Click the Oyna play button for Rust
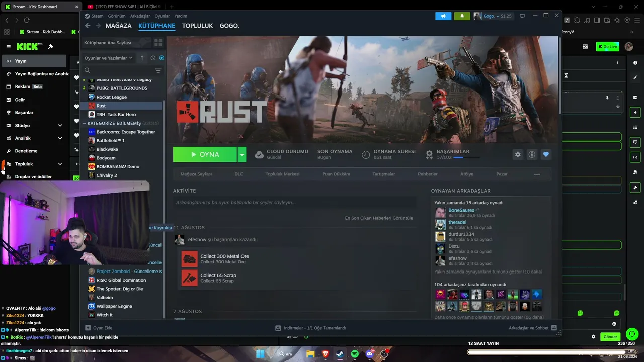644x362 pixels. [x=205, y=154]
